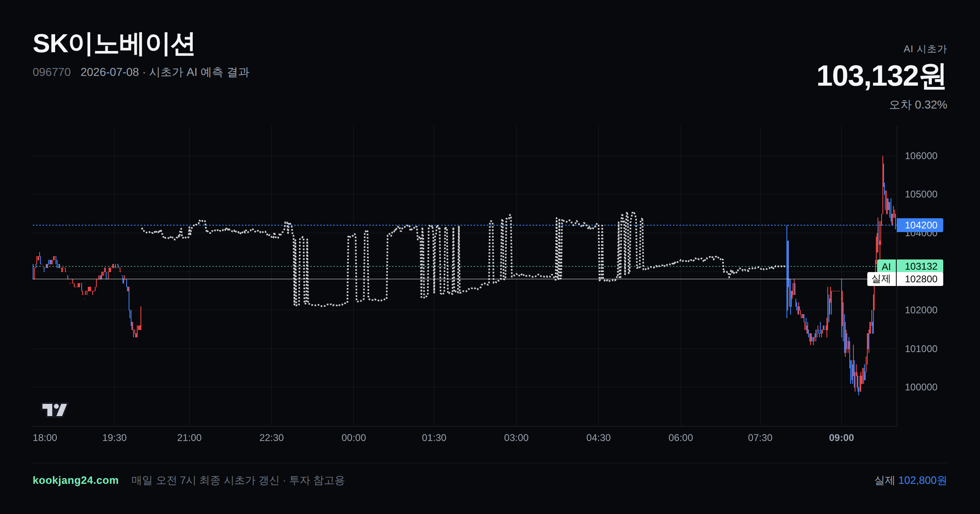
Task: Click the blue 104200 price tag
Action: pos(920,225)
